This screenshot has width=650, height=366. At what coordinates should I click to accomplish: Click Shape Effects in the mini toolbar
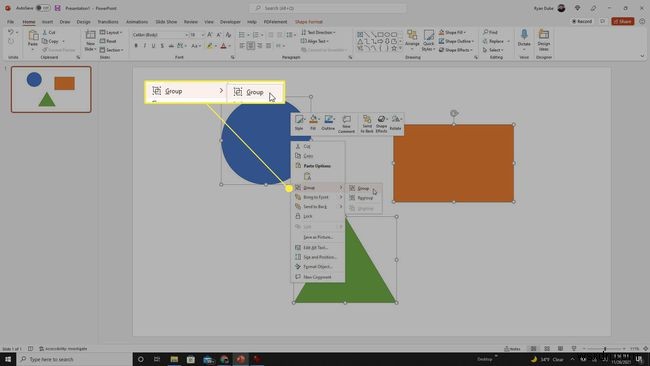click(x=381, y=124)
